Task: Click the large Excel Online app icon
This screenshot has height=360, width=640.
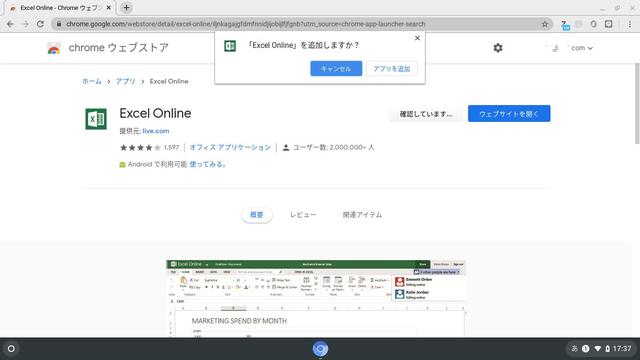Action: pyautogui.click(x=96, y=119)
